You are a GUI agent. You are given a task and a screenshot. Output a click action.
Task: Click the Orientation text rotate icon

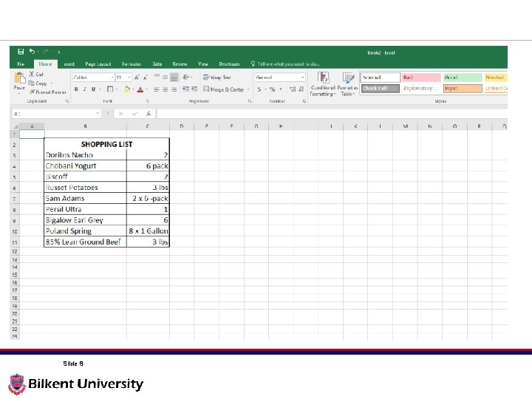coord(186,78)
